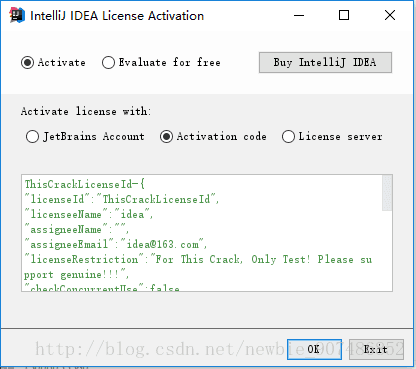Click the ThisCrackLicenseId first line of code

(85, 184)
